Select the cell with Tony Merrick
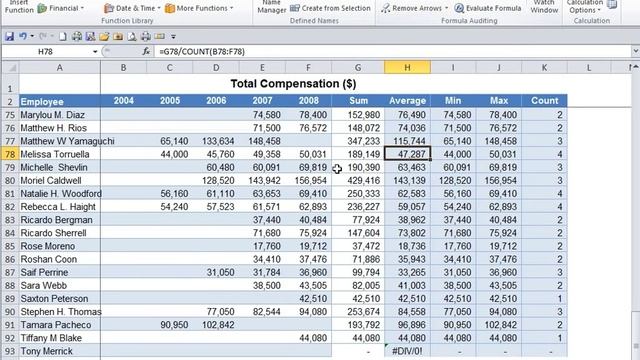 [60, 351]
